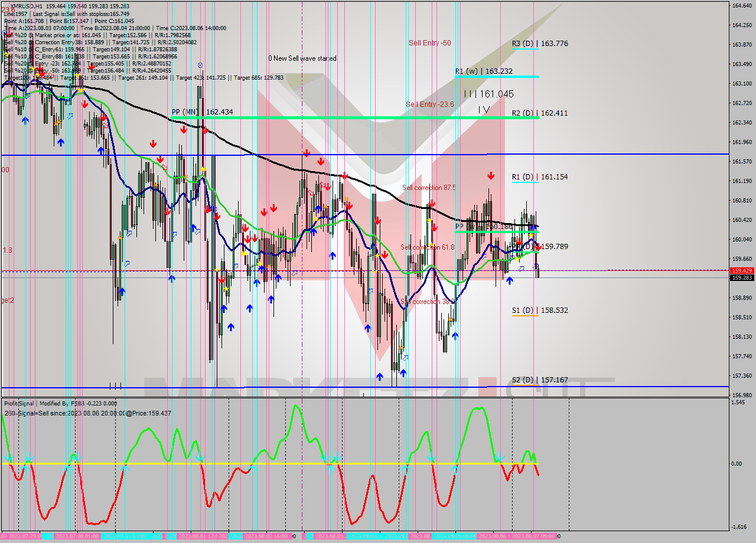Select the 'Sell correction 61.8' label
This screenshot has height=543, width=756.
[x=427, y=247]
